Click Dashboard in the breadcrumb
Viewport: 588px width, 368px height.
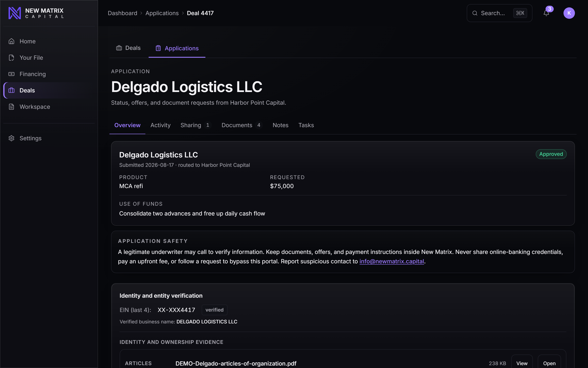(x=122, y=13)
